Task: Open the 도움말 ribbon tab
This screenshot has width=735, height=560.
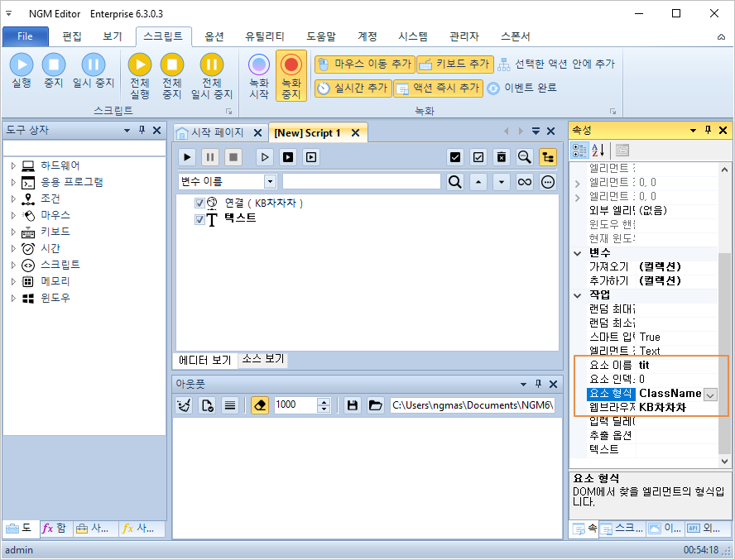Action: click(x=321, y=36)
